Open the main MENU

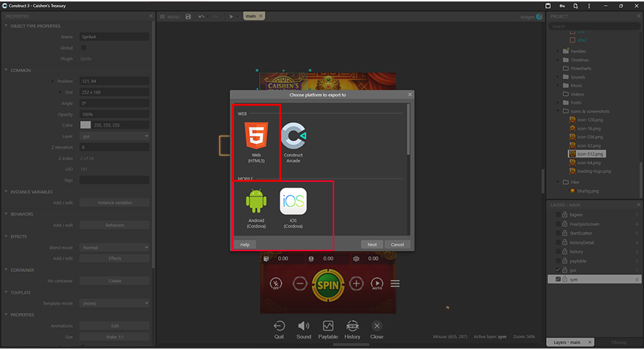pos(169,16)
